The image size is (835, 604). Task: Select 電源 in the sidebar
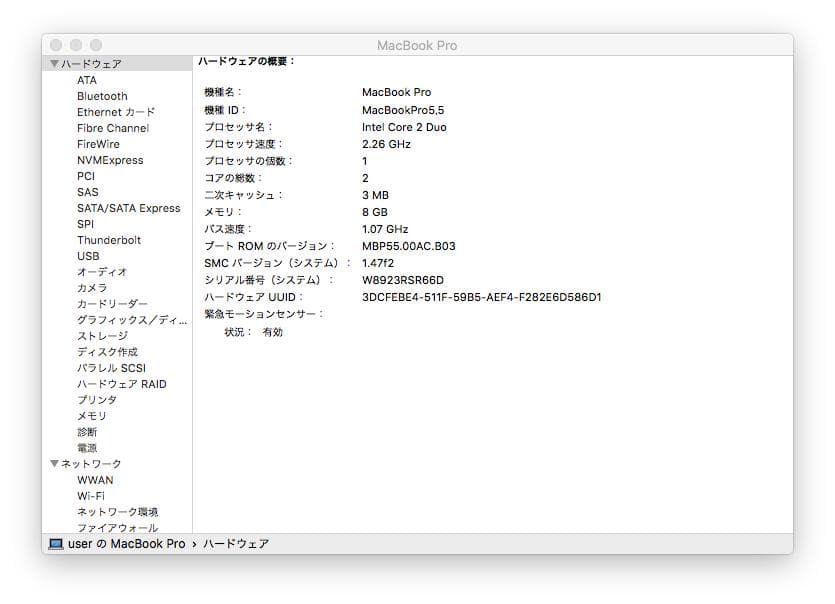pos(87,447)
